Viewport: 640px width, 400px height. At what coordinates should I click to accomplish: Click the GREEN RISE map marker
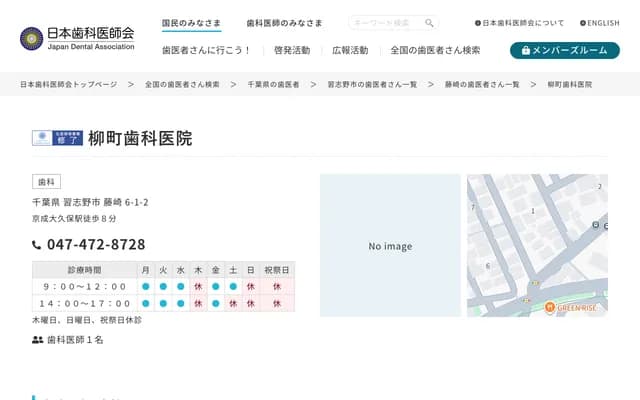550,307
